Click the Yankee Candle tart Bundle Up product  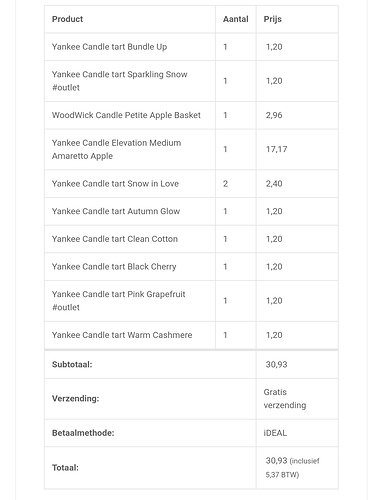coord(109,47)
